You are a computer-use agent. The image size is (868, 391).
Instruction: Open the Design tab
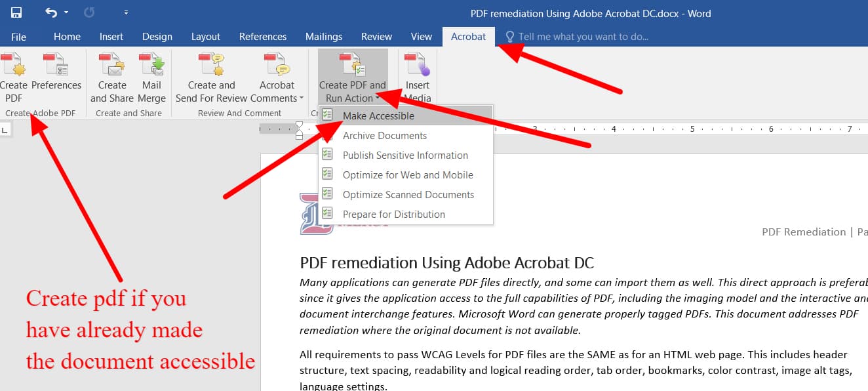click(x=157, y=37)
